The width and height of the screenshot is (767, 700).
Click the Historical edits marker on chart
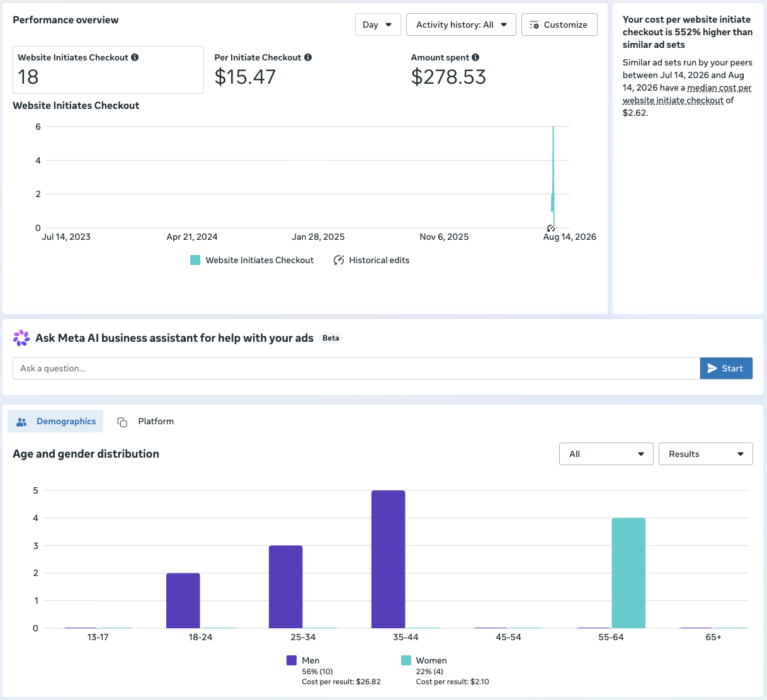point(551,228)
